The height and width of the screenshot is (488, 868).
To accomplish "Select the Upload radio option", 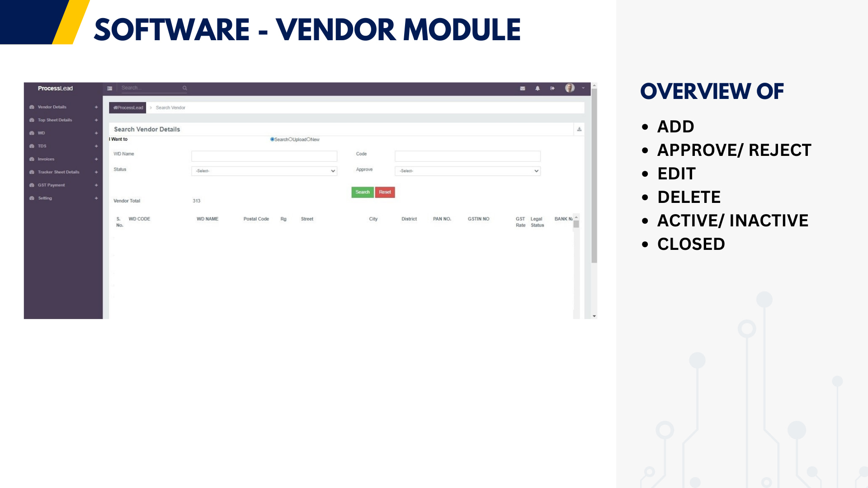I will 290,140.
